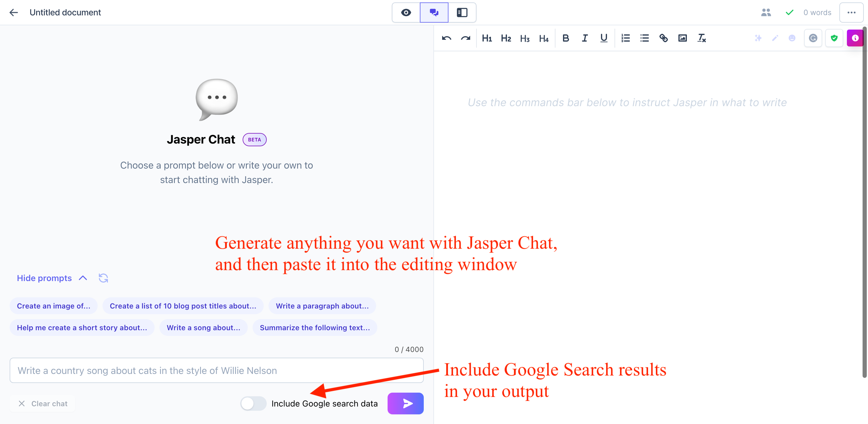Toggle italic formatting

tap(585, 38)
